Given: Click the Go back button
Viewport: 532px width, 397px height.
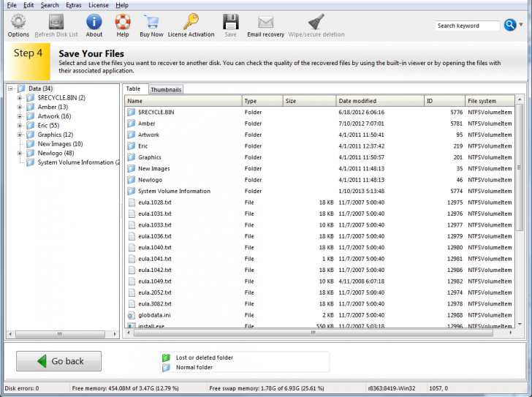Looking at the screenshot, I should (58, 361).
